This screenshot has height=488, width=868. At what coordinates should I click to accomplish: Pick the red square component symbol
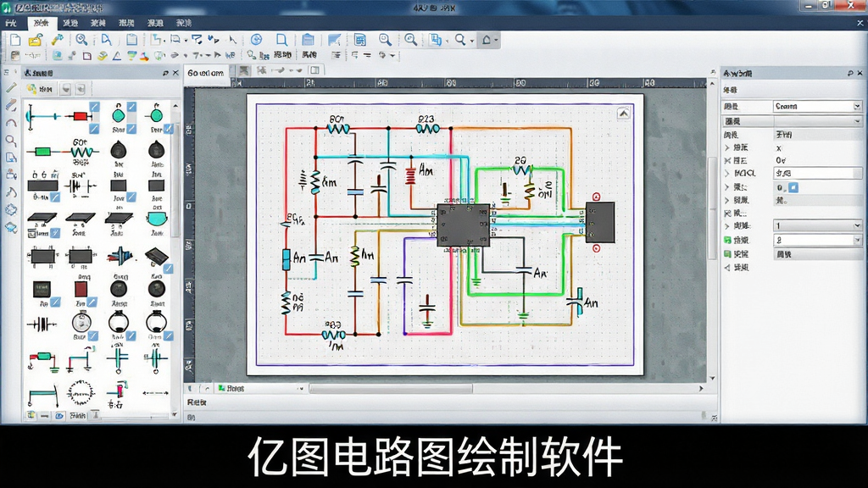pyautogui.click(x=81, y=289)
